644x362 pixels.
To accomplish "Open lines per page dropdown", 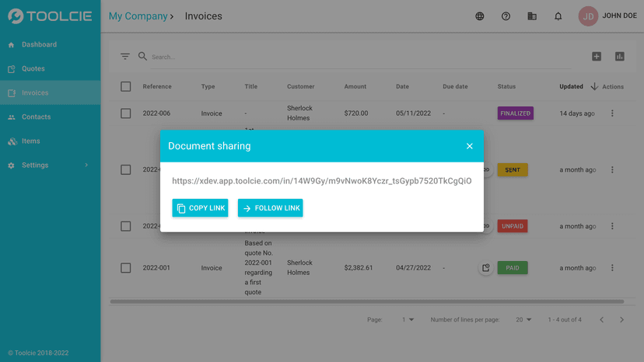I will point(523,320).
